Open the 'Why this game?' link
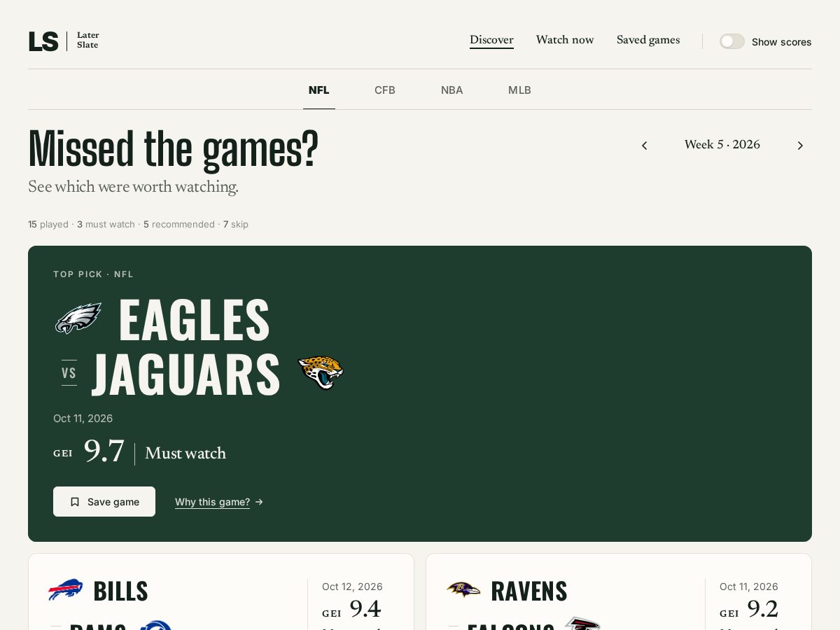This screenshot has height=630, width=840. (x=219, y=502)
